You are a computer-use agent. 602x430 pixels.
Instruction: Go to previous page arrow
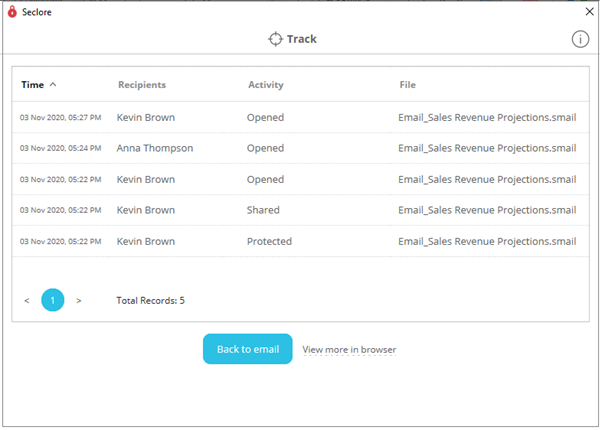(x=27, y=301)
